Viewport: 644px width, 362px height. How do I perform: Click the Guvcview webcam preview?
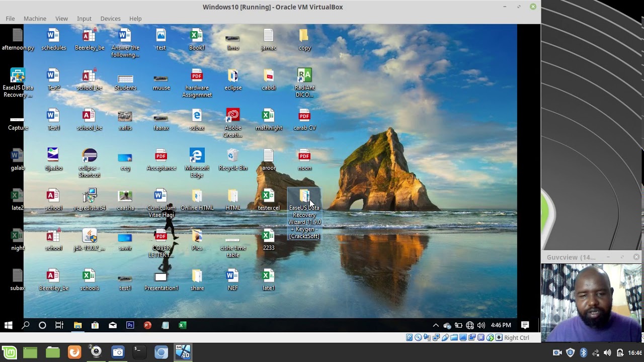tap(592, 303)
